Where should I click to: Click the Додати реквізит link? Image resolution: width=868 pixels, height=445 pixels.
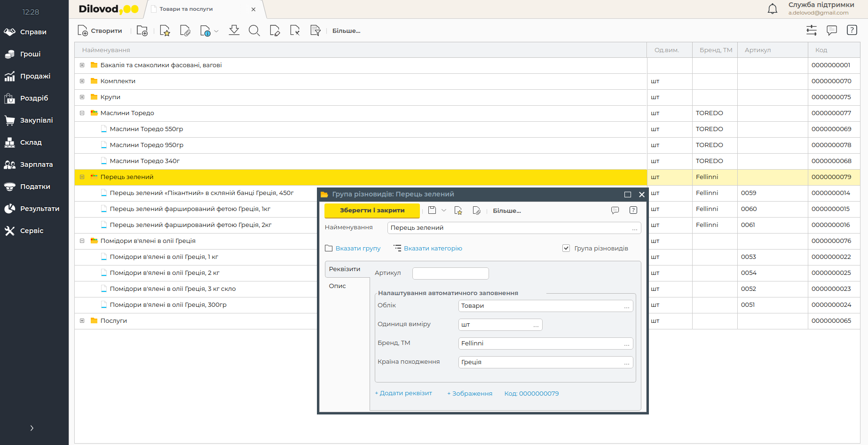[x=403, y=393]
